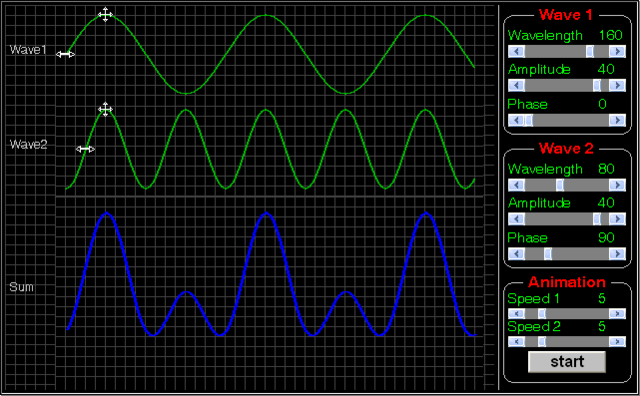640x396 pixels.
Task: Increase Speed 1 with right arrow
Action: [x=617, y=314]
